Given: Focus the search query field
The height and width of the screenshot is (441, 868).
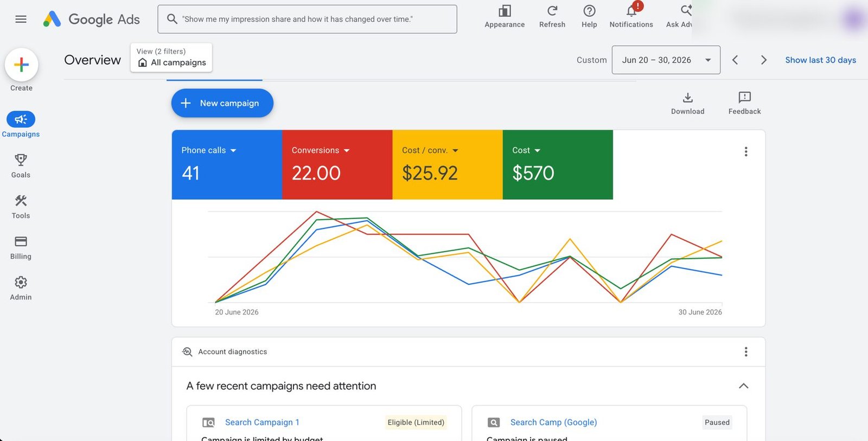Looking at the screenshot, I should [x=307, y=19].
